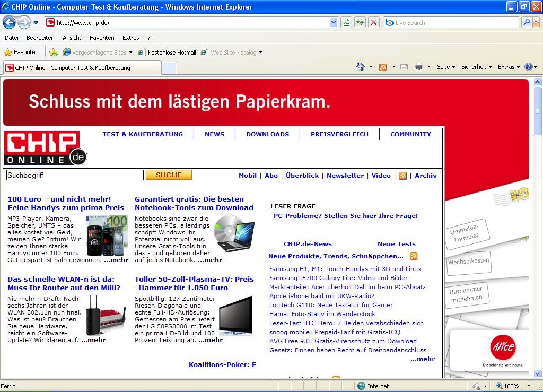Click the Newsletter link

tap(345, 176)
